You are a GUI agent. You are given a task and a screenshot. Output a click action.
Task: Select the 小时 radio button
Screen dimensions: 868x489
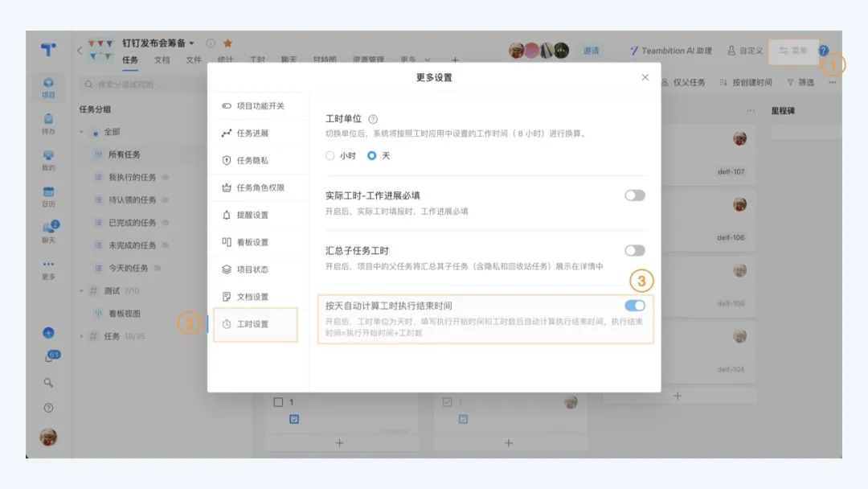point(330,155)
